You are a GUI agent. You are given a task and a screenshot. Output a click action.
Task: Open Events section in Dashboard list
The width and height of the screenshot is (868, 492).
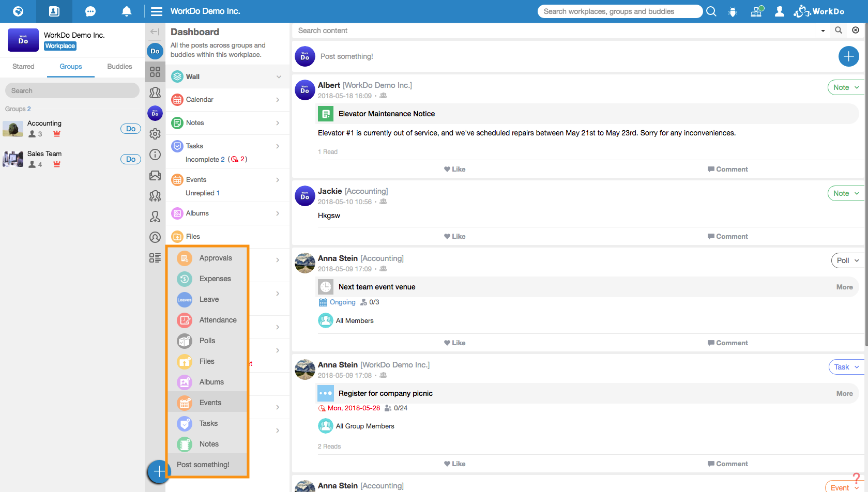[227, 180]
